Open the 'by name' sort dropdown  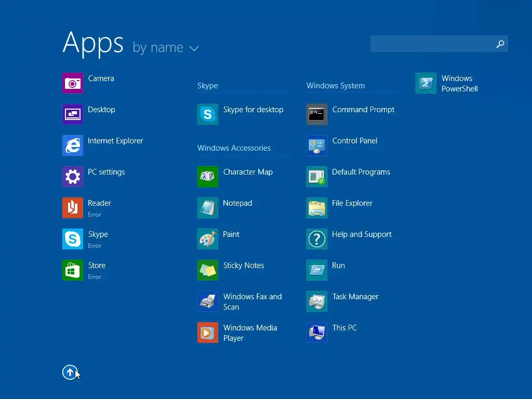point(165,48)
